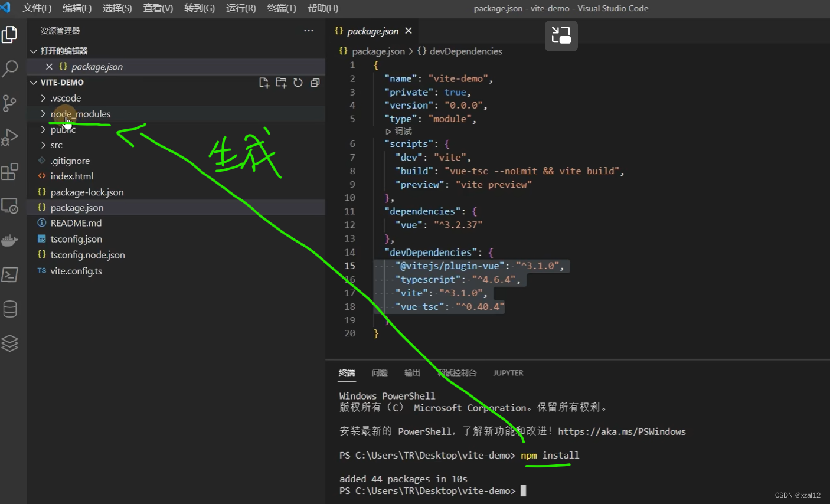Open the Run menu
Image resolution: width=830 pixels, height=504 pixels.
241,8
